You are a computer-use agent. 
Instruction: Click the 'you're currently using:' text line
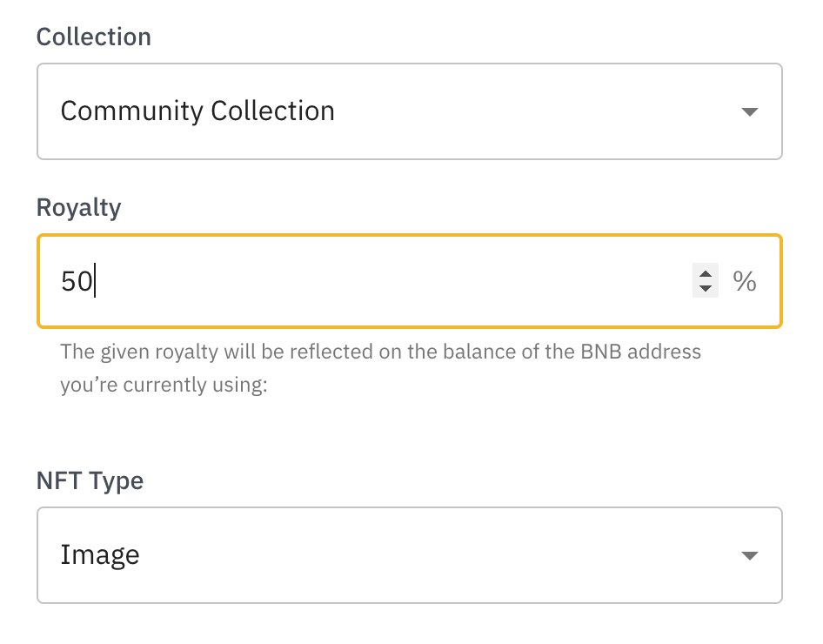(164, 385)
